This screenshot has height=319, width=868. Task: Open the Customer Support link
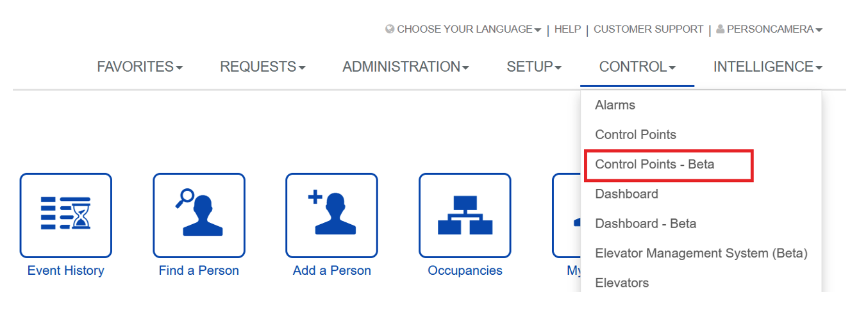coord(648,29)
